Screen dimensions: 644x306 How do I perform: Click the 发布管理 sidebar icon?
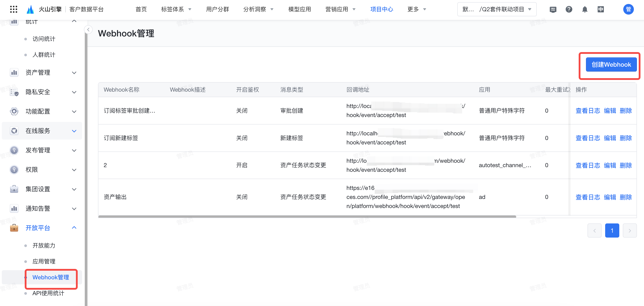pos(14,150)
